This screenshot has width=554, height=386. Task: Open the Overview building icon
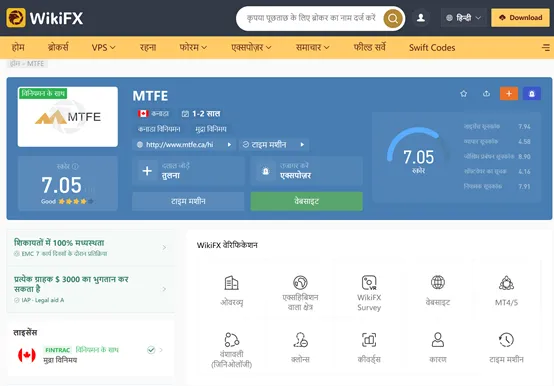click(231, 283)
